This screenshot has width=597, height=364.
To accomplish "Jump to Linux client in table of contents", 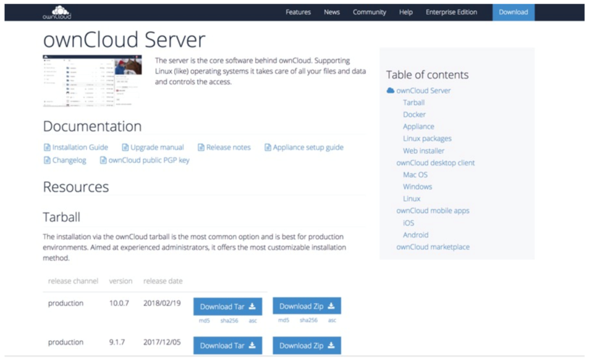I will point(412,199).
